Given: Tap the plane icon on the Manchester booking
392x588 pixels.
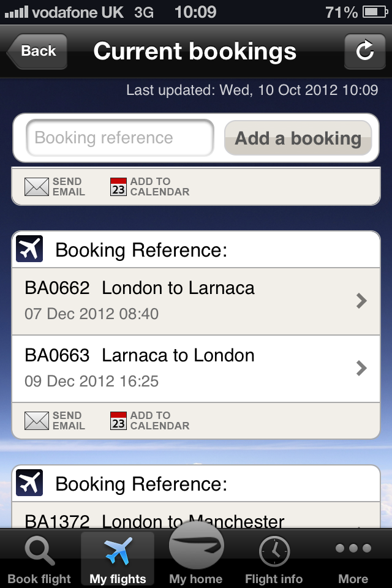Looking at the screenshot, I should pos(29,483).
